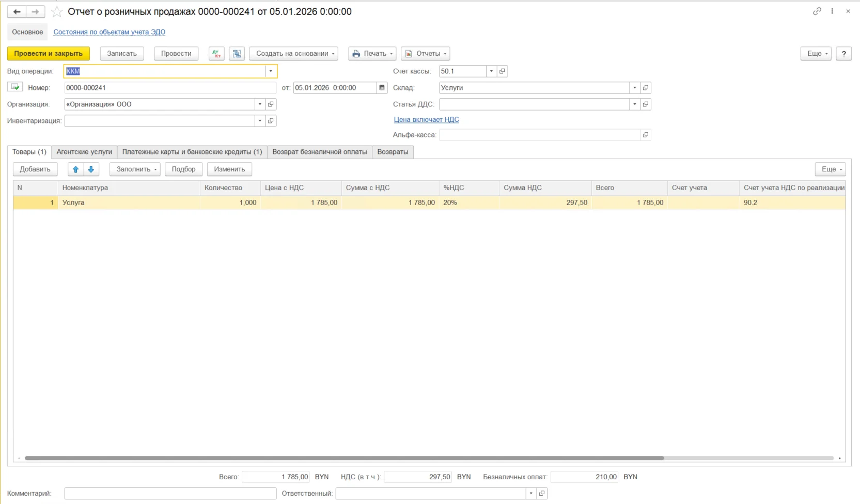Add document to favorites with star icon
860x504 pixels.
pos(57,11)
